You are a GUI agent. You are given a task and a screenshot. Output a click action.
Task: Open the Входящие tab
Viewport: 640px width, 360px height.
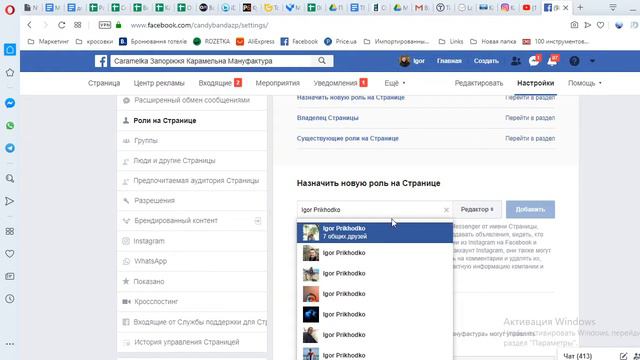click(220, 83)
